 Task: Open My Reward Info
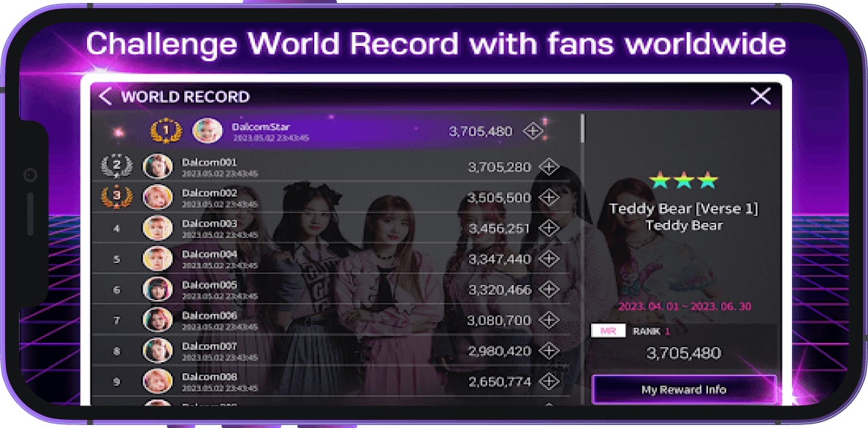684,390
